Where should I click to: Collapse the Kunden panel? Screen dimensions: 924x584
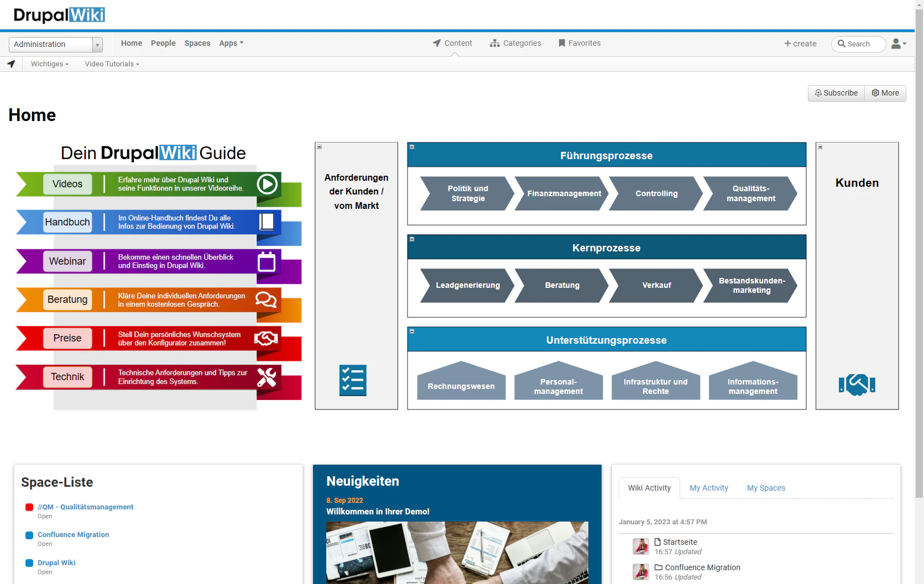(x=821, y=147)
